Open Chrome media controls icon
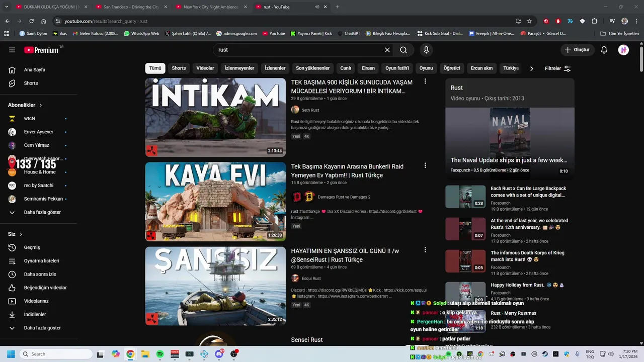Viewport: 644px width, 362px height. point(612,21)
